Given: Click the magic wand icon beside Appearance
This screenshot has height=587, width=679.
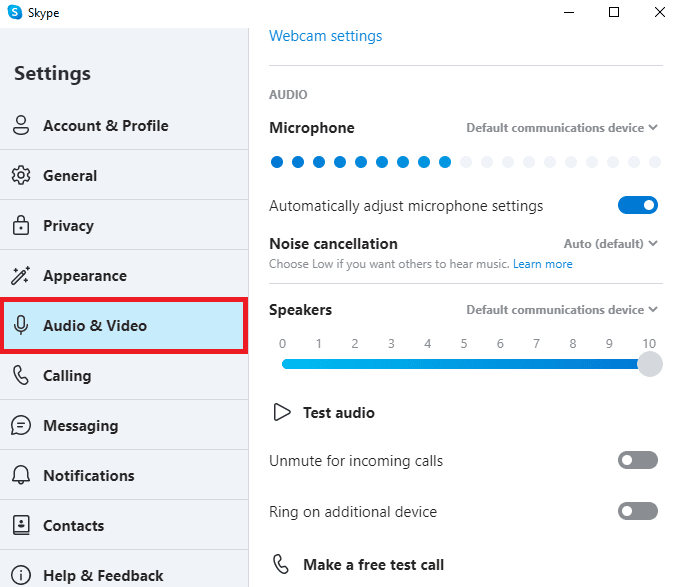Looking at the screenshot, I should pos(20,276).
